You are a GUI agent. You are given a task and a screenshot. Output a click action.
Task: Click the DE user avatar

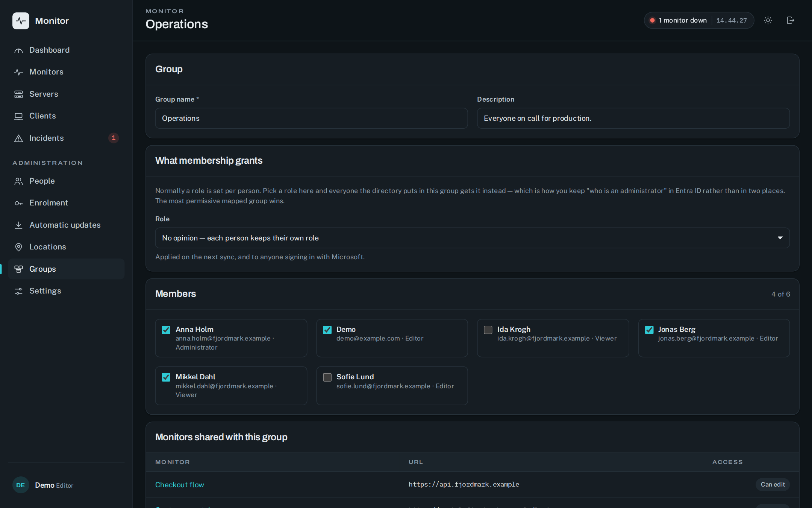point(21,485)
